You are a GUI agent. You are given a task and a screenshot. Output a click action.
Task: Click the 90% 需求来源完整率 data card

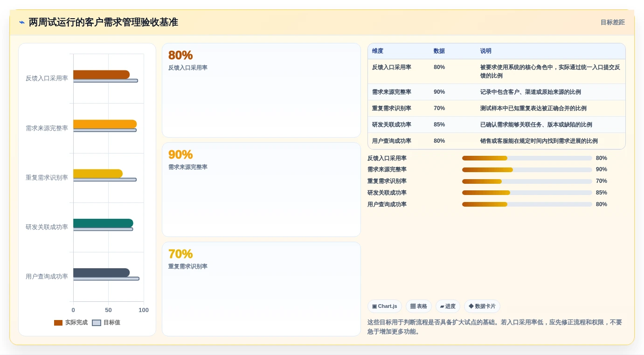point(261,190)
